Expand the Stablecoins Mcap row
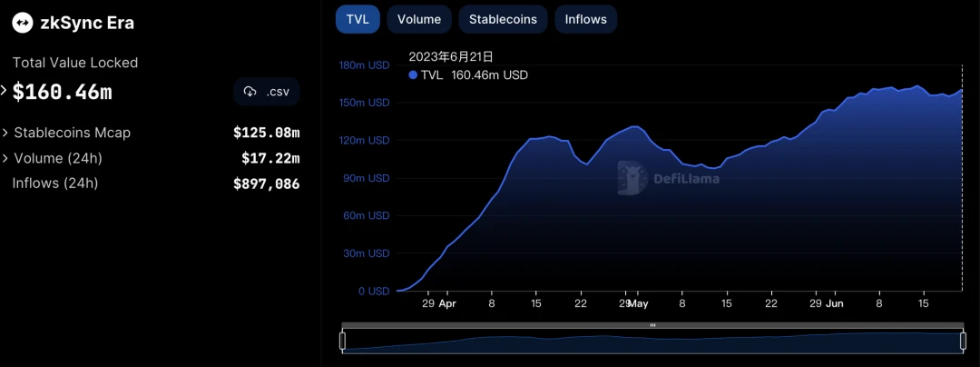Screen dimensions: 980x367 (x=5, y=133)
